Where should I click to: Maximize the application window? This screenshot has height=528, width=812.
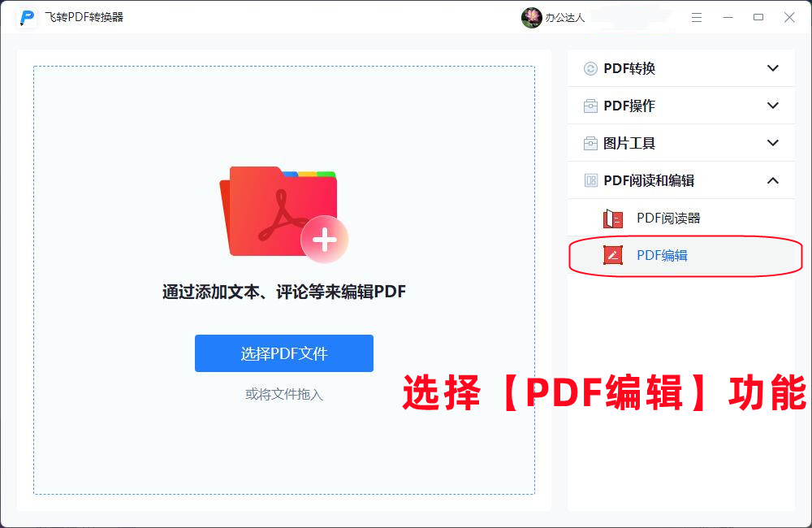[758, 18]
